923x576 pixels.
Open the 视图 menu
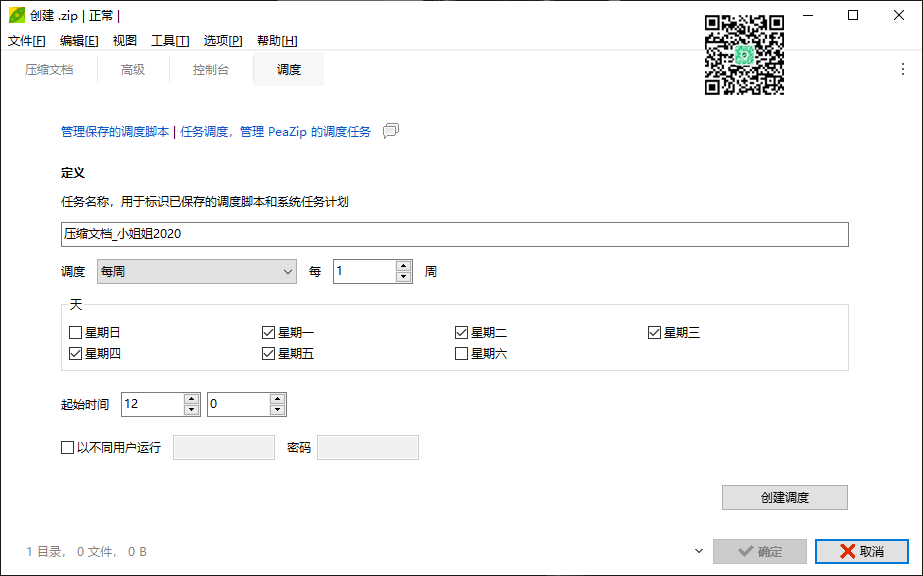coord(125,41)
